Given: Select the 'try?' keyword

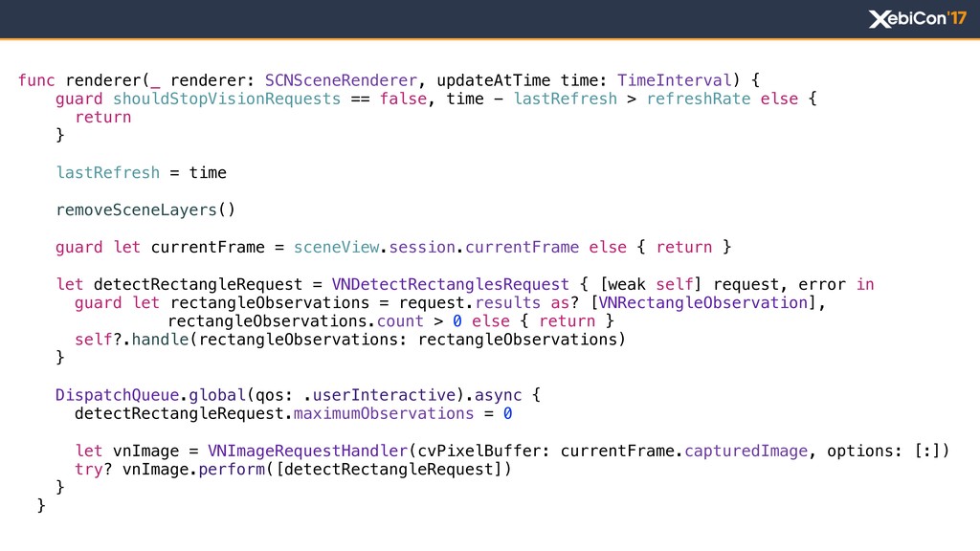Looking at the screenshot, I should pyautogui.click(x=93, y=470).
